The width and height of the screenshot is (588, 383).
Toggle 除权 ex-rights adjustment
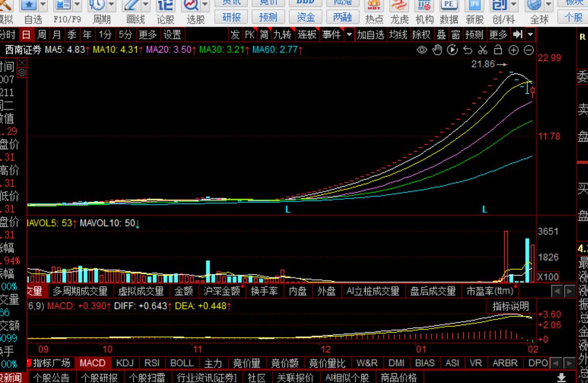[421, 35]
